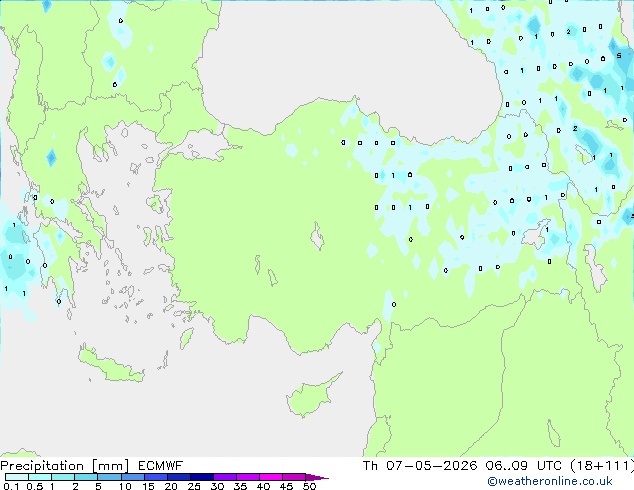Screen dimensions: 634x490
Task: Select the 45–50 mm legend color box
Action: [294, 477]
